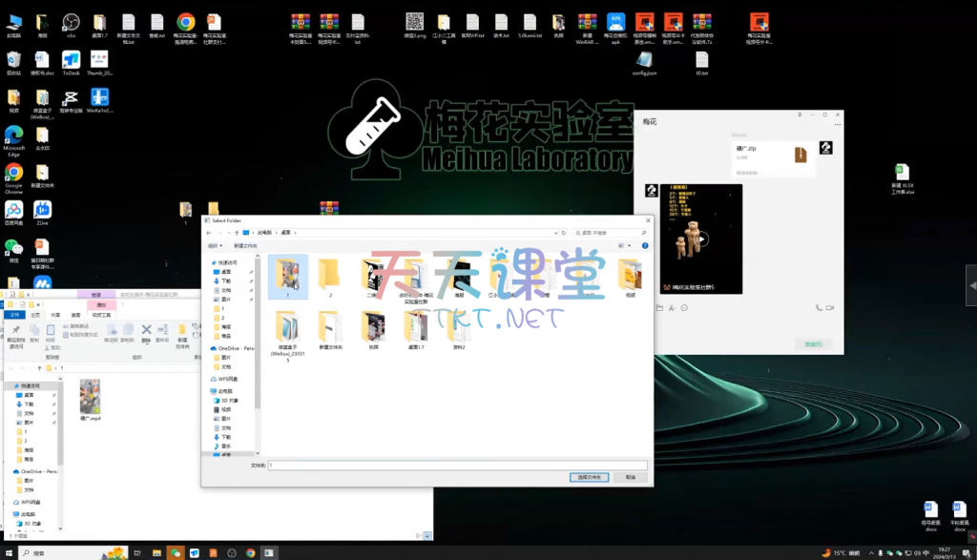Switch to the 查看 ribbon tab in File Explorer
The width and height of the screenshot is (977, 560).
pos(76,314)
